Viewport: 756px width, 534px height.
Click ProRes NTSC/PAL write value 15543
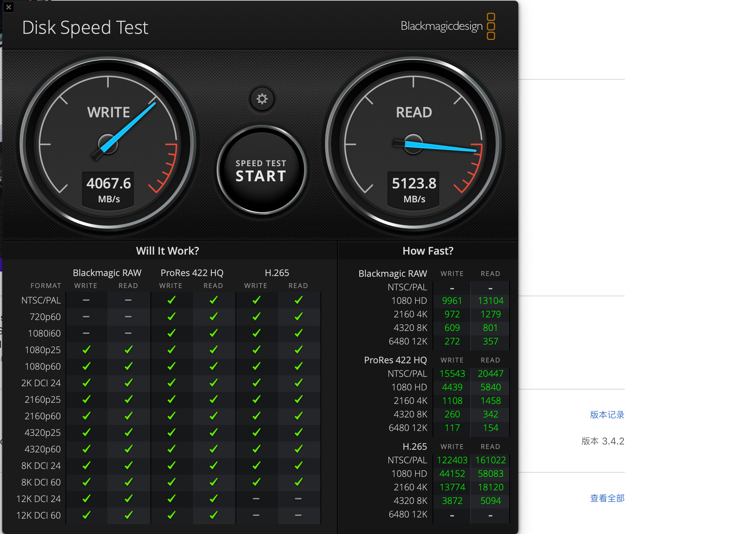(x=452, y=374)
